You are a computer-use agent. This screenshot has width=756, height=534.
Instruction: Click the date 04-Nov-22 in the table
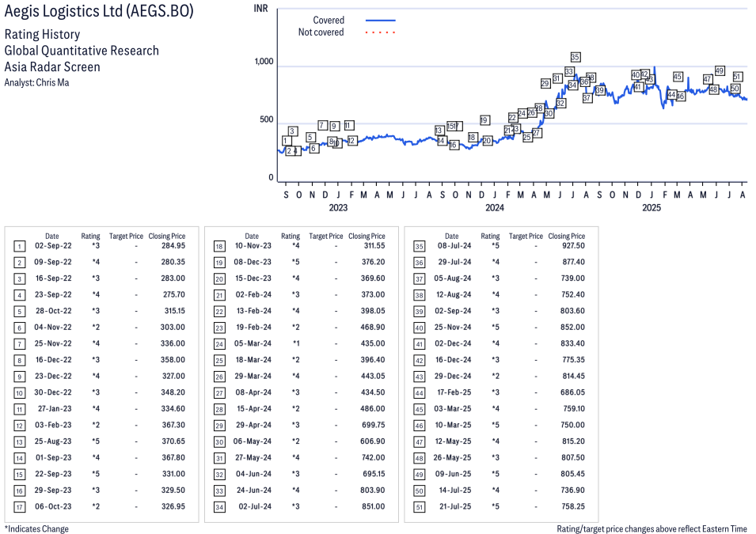pyautogui.click(x=52, y=328)
